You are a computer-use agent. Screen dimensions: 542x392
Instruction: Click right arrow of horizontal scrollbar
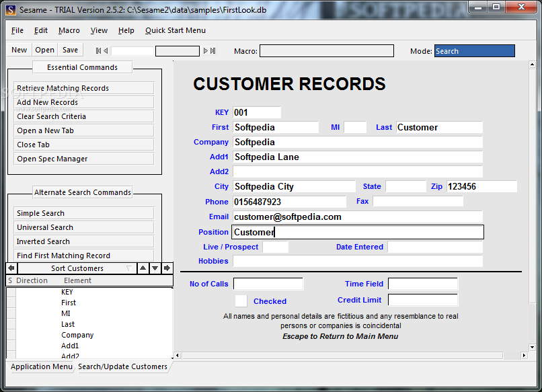[524, 356]
